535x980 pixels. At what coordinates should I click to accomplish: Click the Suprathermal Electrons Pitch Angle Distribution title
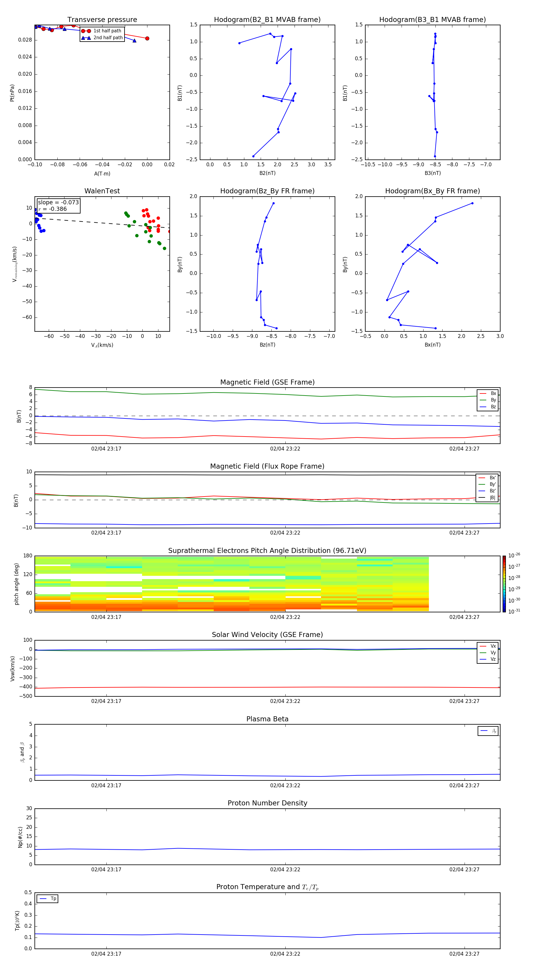pyautogui.click(x=267, y=551)
